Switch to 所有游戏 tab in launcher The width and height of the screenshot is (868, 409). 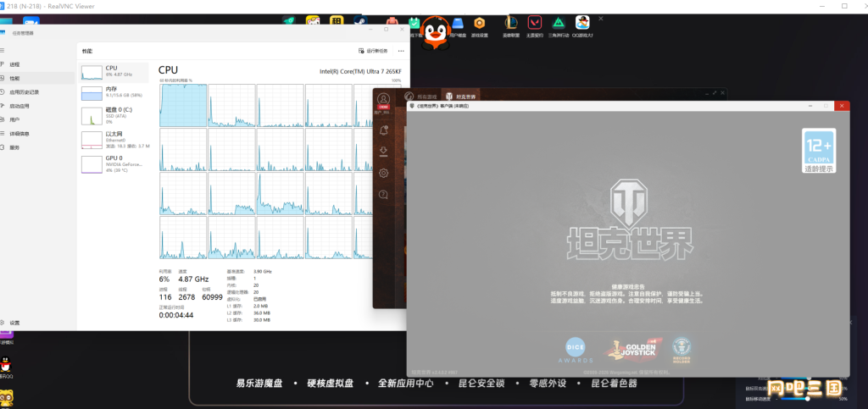421,97
